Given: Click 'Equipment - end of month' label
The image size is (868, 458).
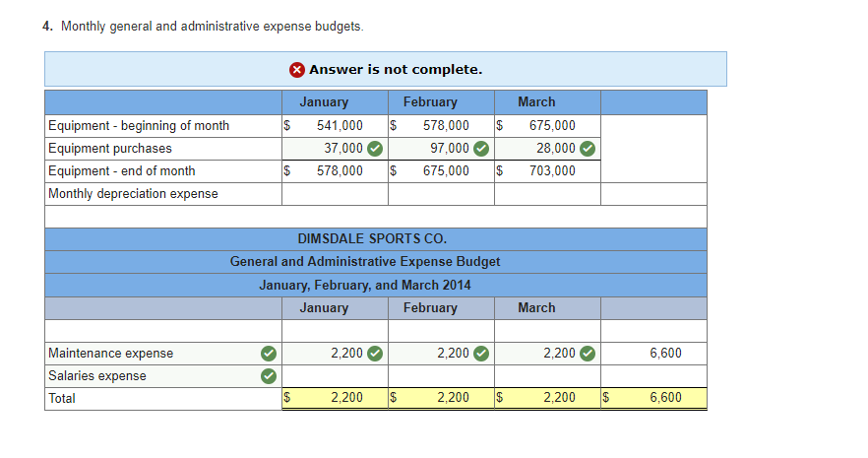Looking at the screenshot, I should pos(122,171).
